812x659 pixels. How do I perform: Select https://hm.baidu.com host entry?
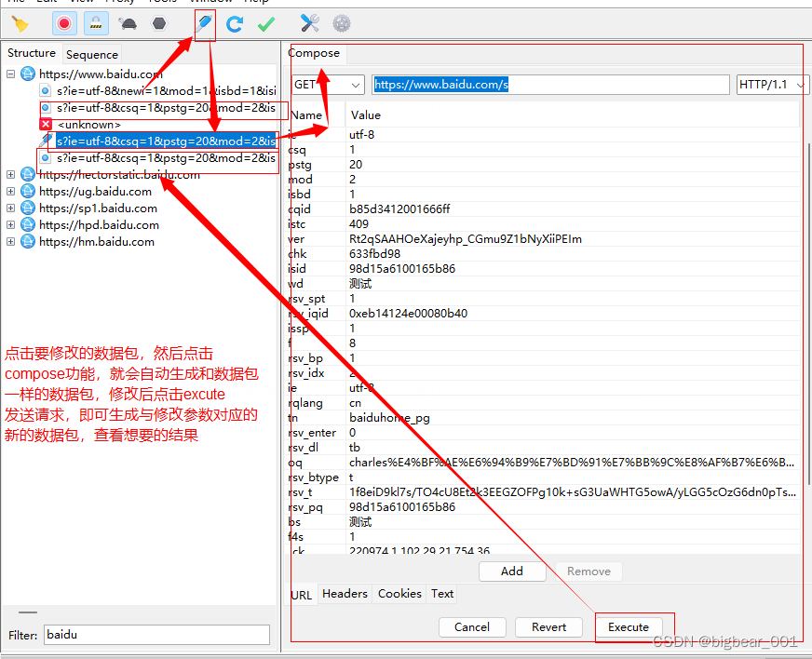(96, 242)
